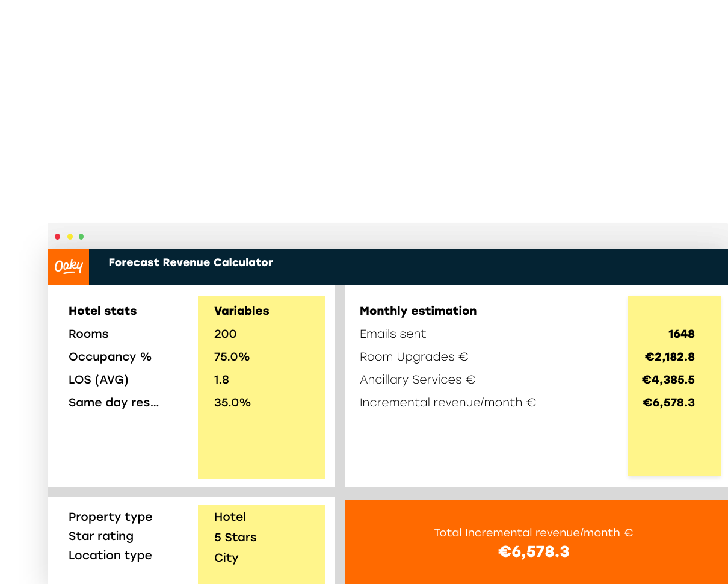Click the yellow minimize window dot
The image size is (728, 584).
pos(70,237)
